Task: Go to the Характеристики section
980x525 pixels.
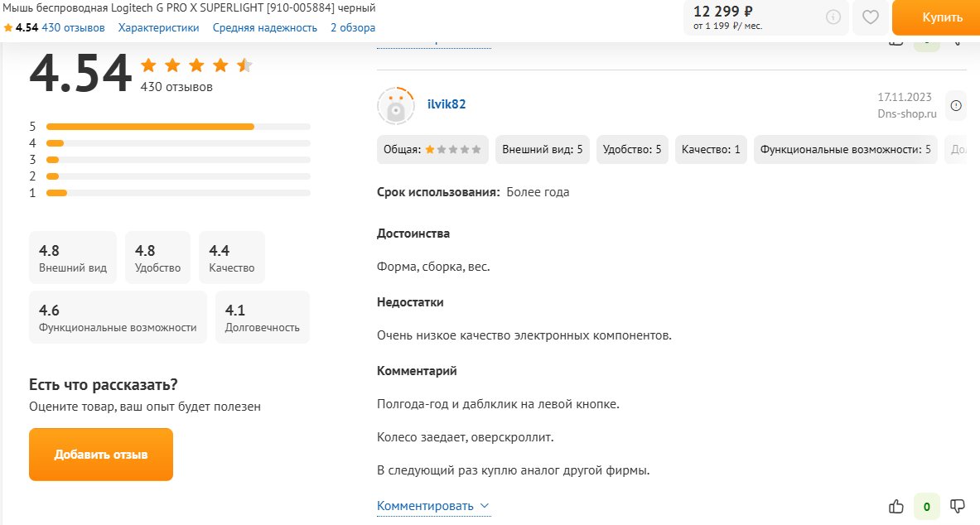Action: click(x=159, y=27)
